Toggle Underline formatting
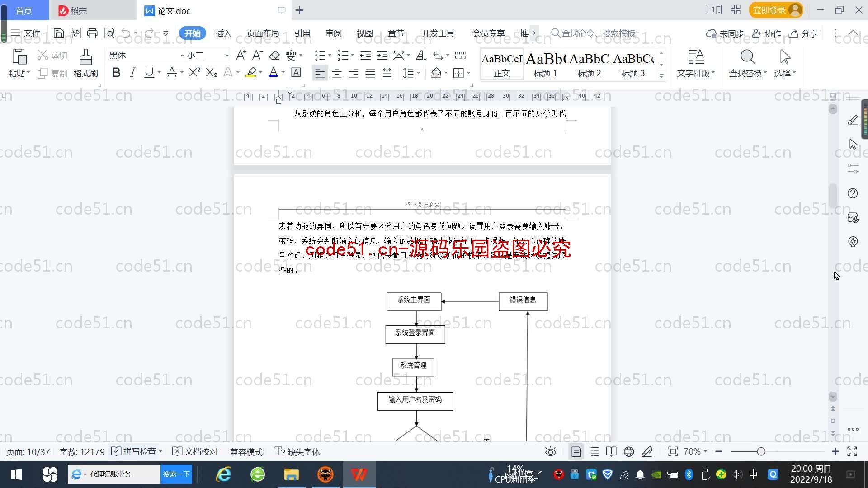Screen dimensions: 868x488 pos(149,72)
